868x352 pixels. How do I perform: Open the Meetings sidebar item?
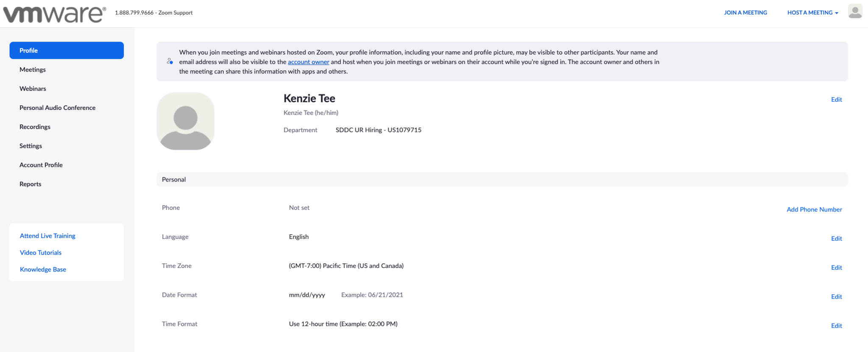(x=33, y=70)
